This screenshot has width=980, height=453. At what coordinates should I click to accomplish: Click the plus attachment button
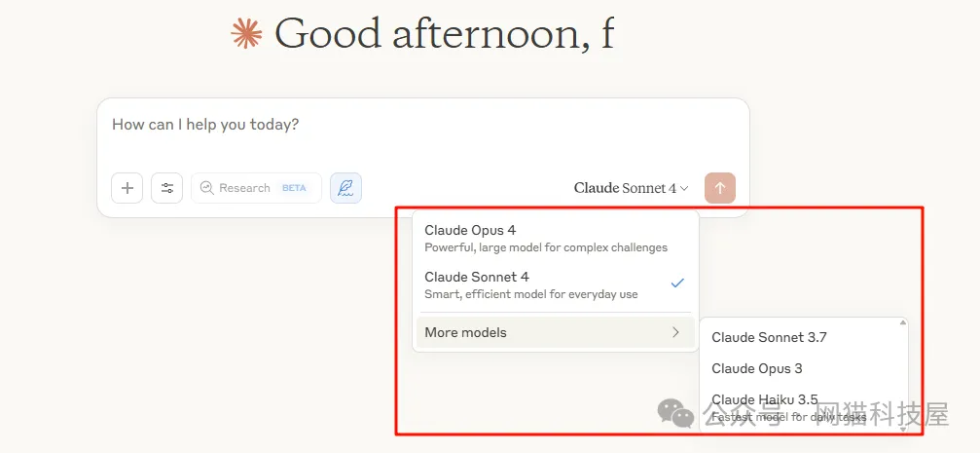pyautogui.click(x=127, y=188)
